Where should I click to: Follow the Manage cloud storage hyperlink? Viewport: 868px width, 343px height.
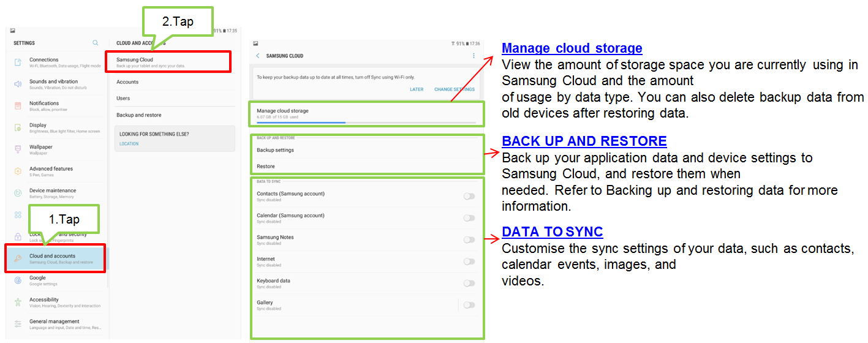pos(572,48)
